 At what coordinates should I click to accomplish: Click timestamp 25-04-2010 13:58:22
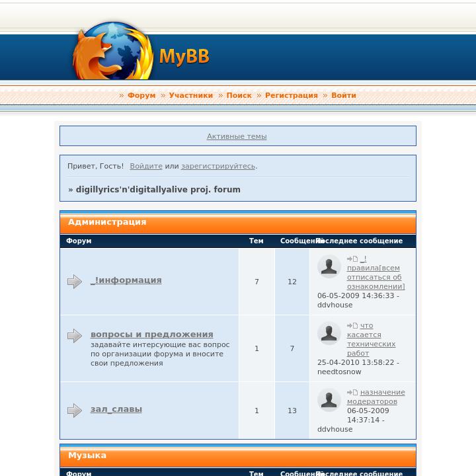(x=356, y=362)
